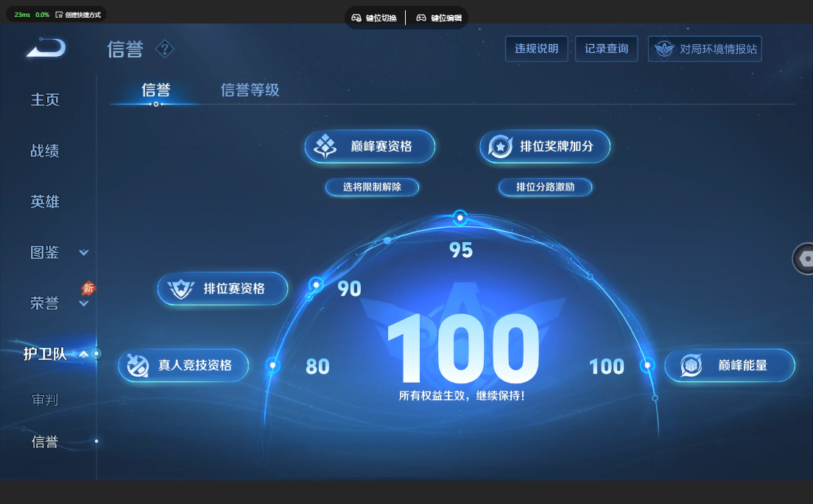Open 信誉 submenu item in sidebar
The width and height of the screenshot is (813, 504).
(45, 442)
